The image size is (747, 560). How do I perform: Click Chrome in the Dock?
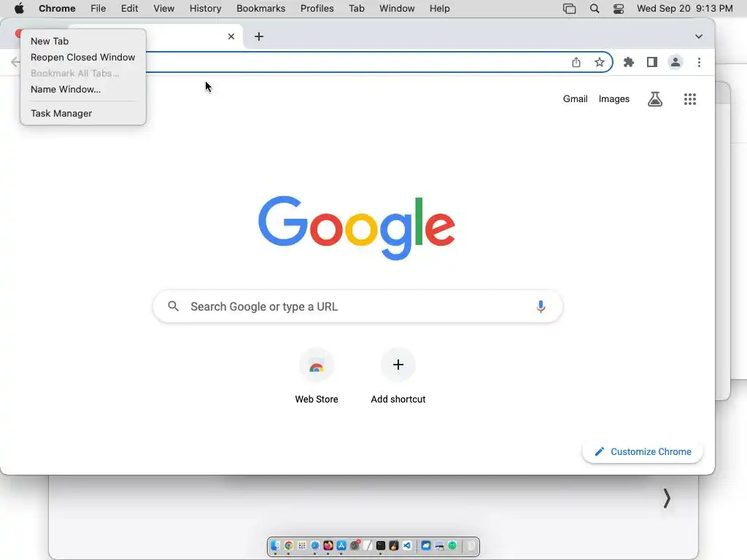[x=288, y=545]
